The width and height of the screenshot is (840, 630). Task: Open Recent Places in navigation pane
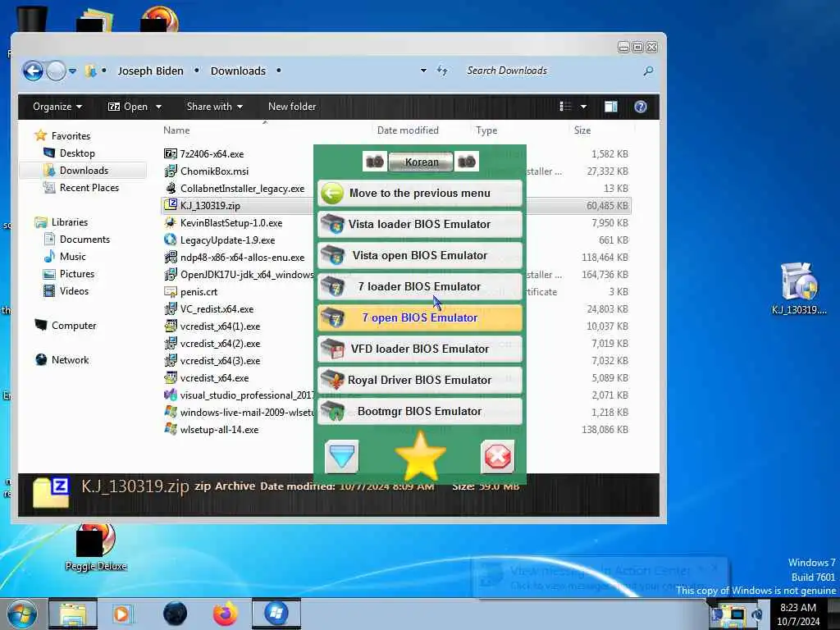point(89,188)
